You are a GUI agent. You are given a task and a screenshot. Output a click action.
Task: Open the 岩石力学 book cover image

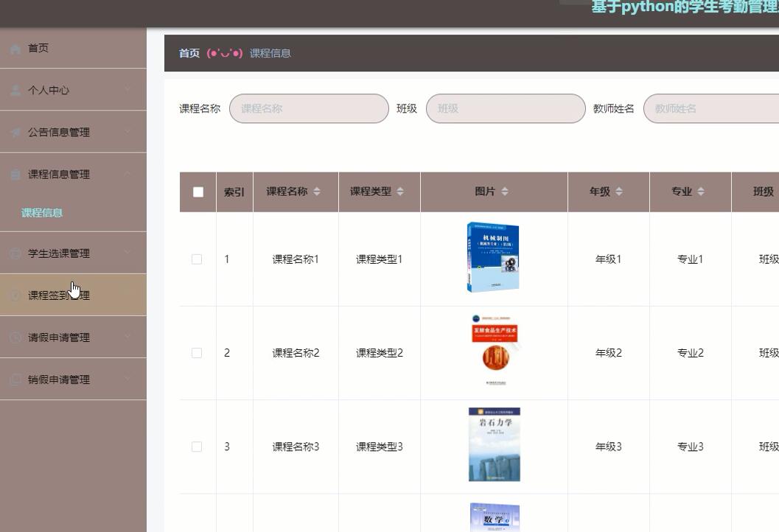tap(495, 444)
